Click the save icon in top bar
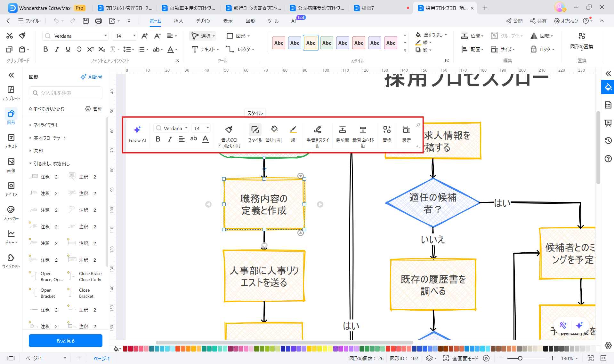The image size is (614, 364). 85,21
